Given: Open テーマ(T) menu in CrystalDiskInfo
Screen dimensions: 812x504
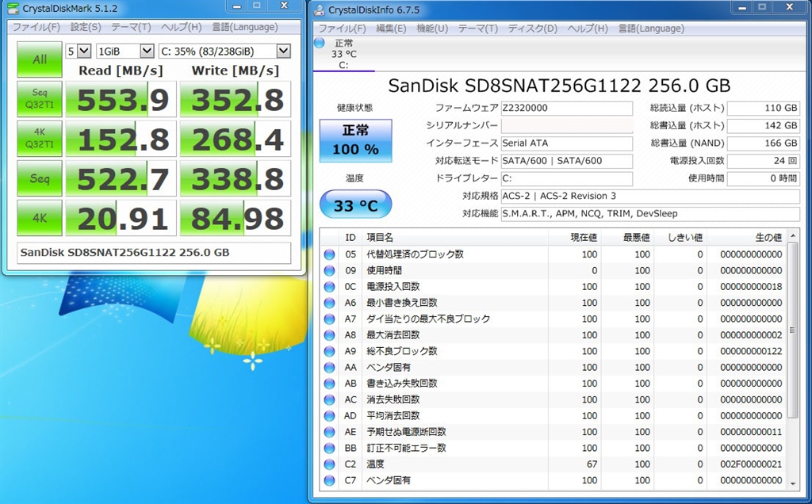Looking at the screenshot, I should (478, 29).
